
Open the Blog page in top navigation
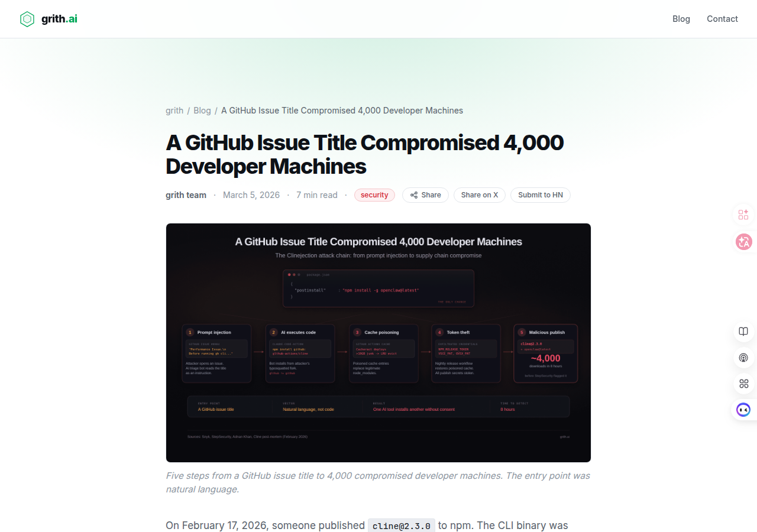pyautogui.click(x=681, y=19)
